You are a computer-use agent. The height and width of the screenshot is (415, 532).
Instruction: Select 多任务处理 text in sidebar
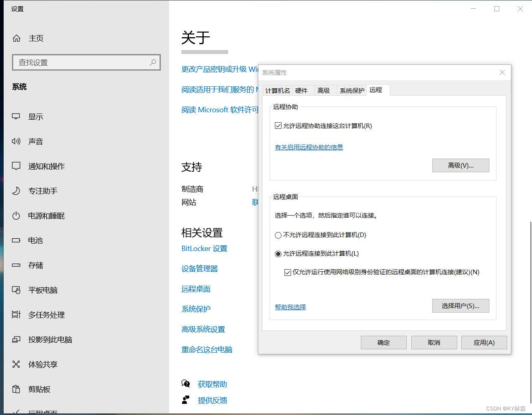(x=46, y=315)
